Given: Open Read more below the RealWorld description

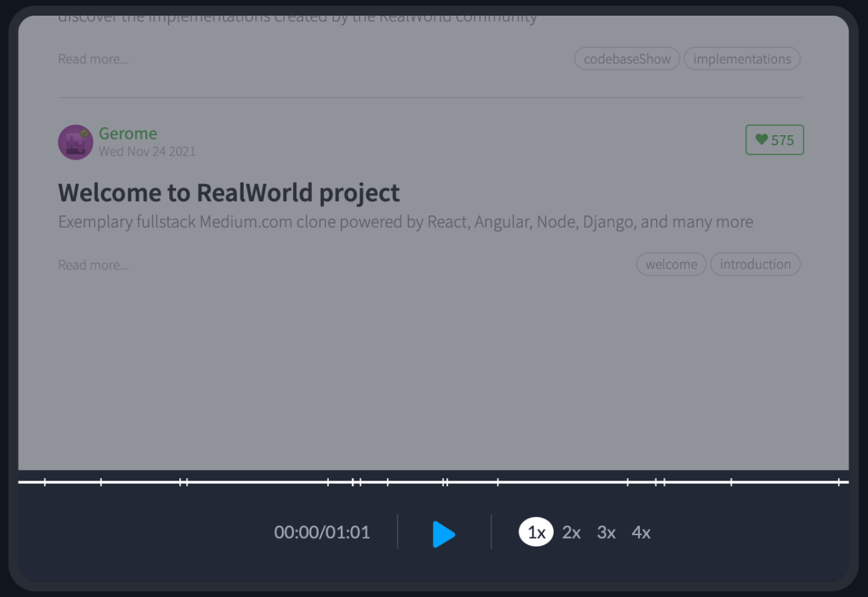Looking at the screenshot, I should click(x=93, y=265).
